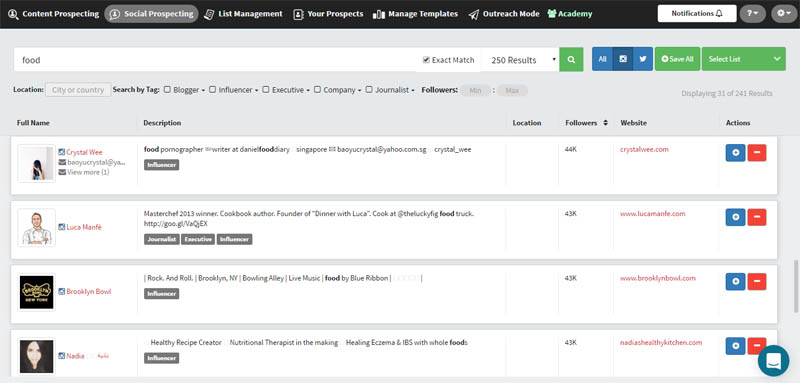The image size is (800, 383).
Task: Open Brooklyn Bowl profile link
Action: click(89, 292)
